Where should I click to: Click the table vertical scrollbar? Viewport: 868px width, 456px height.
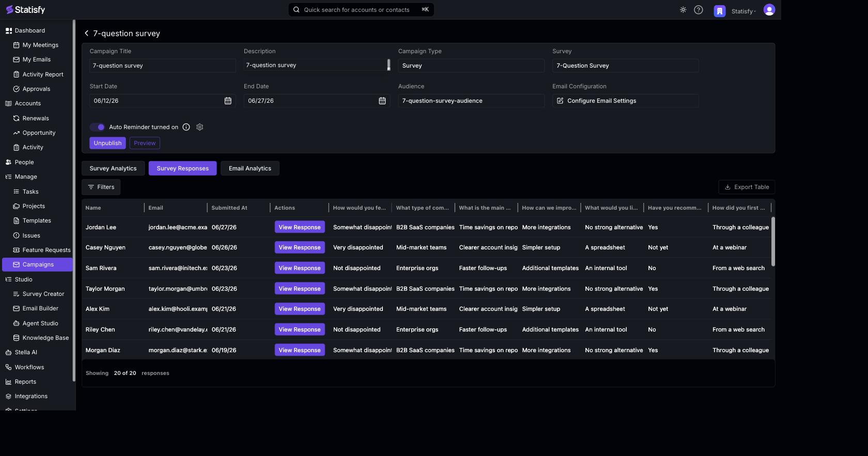click(x=773, y=242)
